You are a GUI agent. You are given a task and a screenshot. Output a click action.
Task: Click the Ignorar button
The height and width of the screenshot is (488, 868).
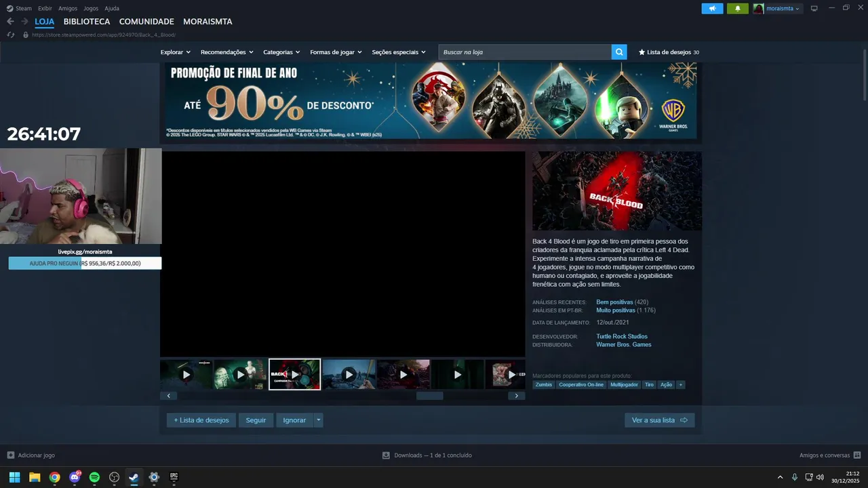click(294, 420)
